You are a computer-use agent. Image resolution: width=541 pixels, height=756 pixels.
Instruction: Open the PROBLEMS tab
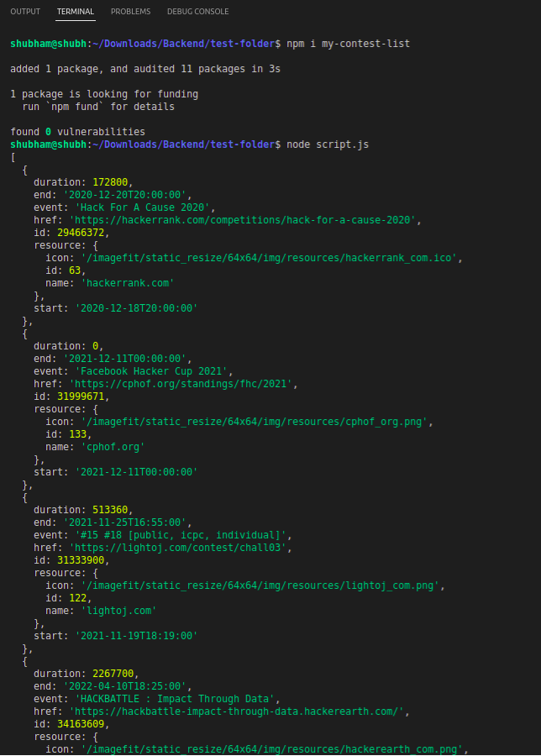131,11
